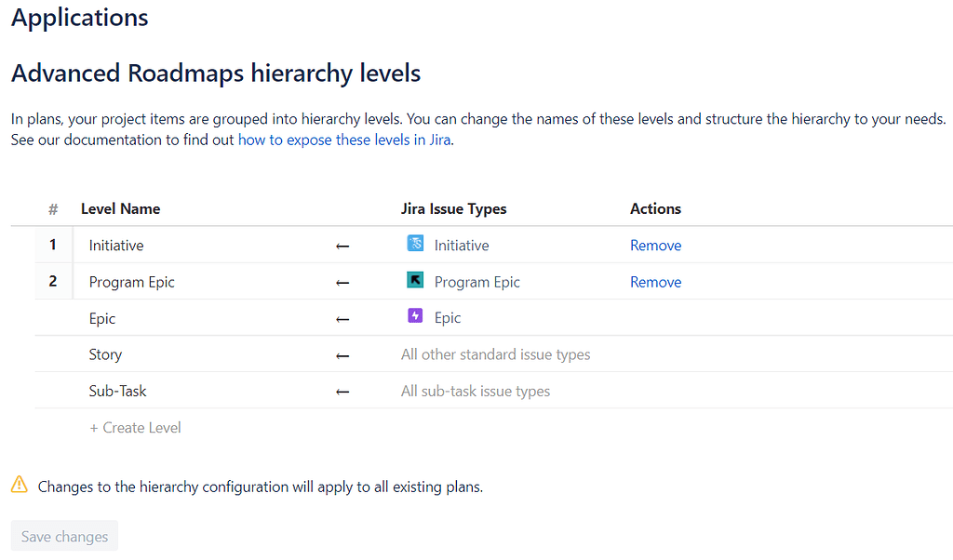Image resolution: width=953 pixels, height=560 pixels.
Task: Click the Save changes button
Action: [63, 536]
